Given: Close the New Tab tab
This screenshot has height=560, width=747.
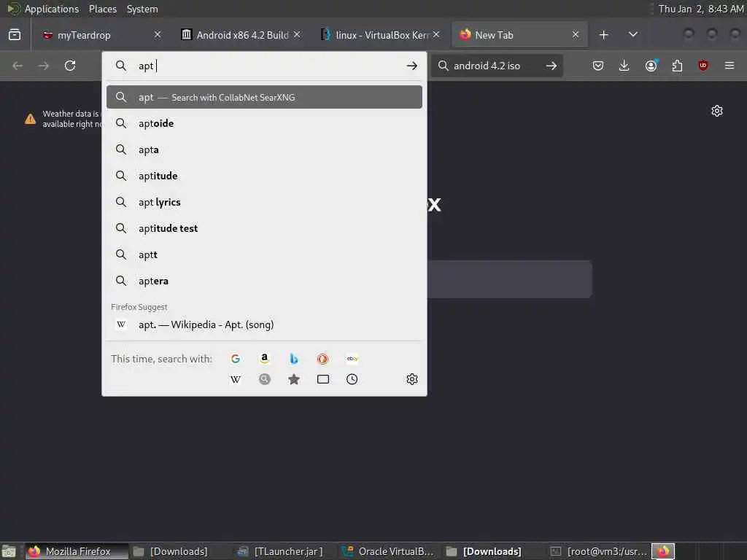Looking at the screenshot, I should (576, 35).
